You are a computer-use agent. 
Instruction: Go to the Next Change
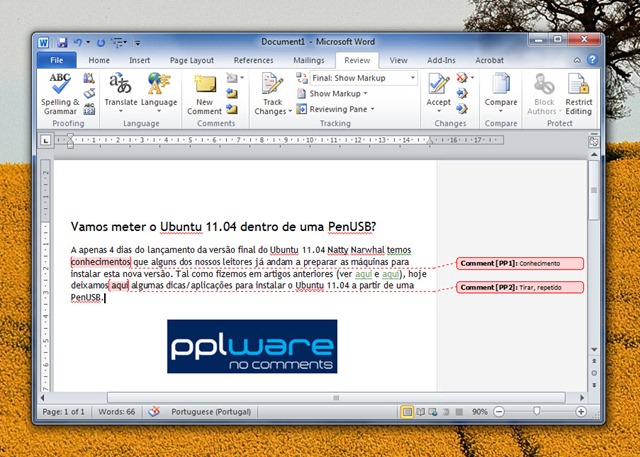[462, 109]
